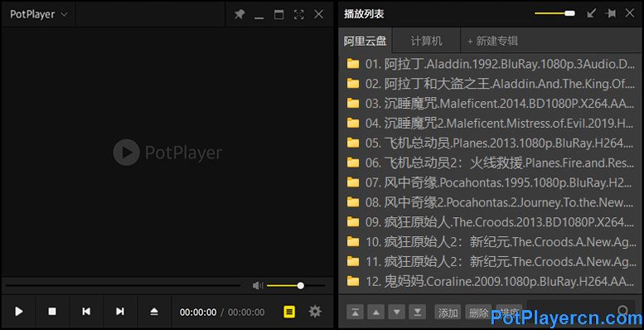Mute audio via the speaker icon

tap(258, 285)
